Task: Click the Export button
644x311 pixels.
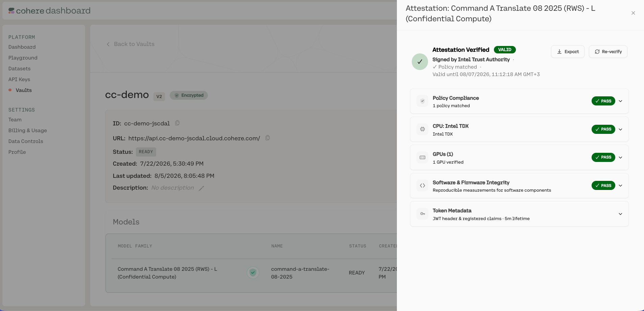Action: coord(568,52)
